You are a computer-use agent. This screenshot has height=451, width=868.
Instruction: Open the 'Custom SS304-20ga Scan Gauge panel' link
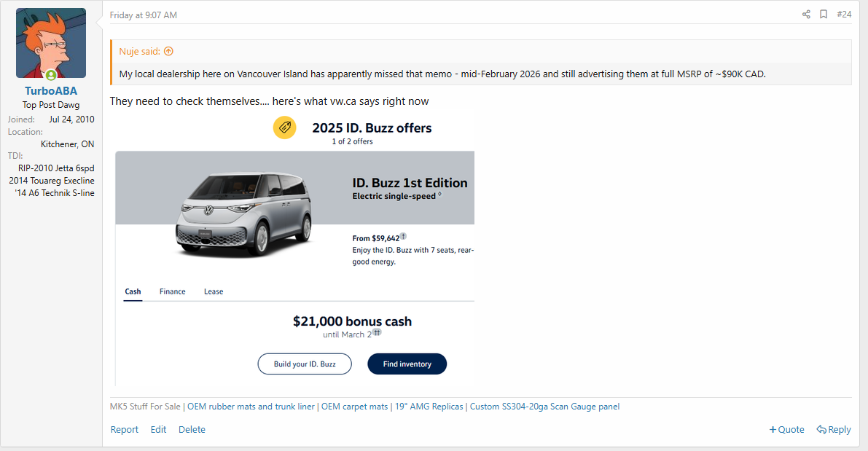pyautogui.click(x=544, y=406)
